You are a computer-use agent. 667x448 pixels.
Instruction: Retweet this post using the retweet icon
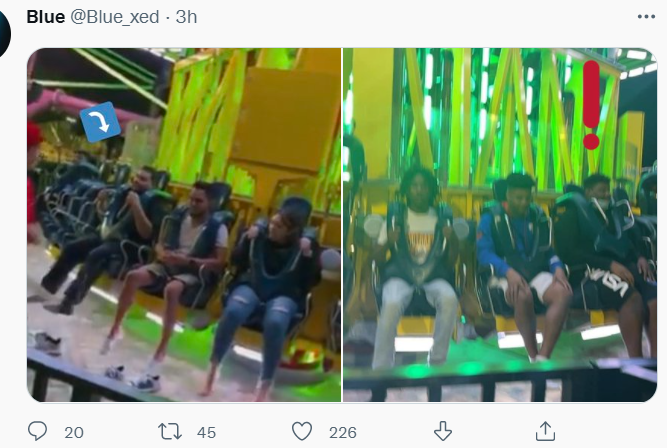[x=171, y=431]
